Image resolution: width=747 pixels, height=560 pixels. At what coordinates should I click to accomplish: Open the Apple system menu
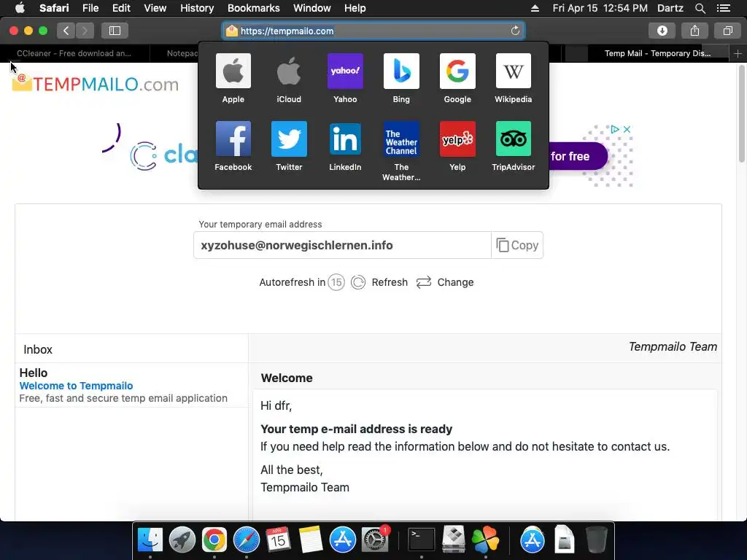coord(20,8)
